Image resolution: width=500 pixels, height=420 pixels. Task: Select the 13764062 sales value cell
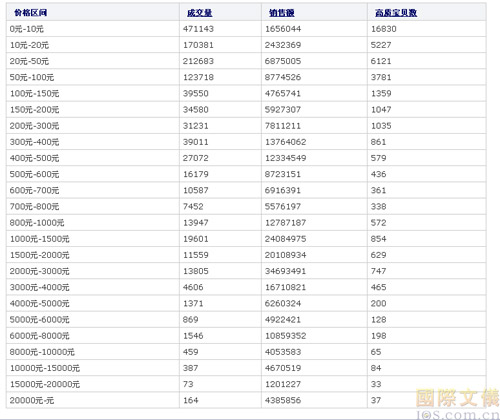(x=314, y=142)
